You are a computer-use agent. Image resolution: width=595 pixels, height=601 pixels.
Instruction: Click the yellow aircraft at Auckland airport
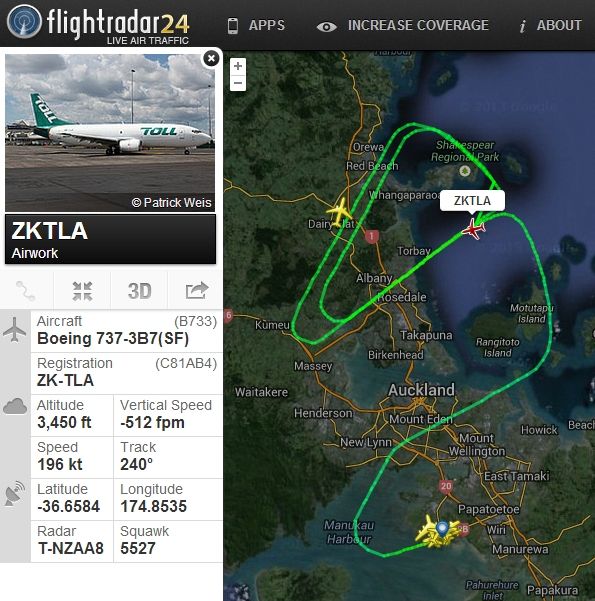[427, 529]
